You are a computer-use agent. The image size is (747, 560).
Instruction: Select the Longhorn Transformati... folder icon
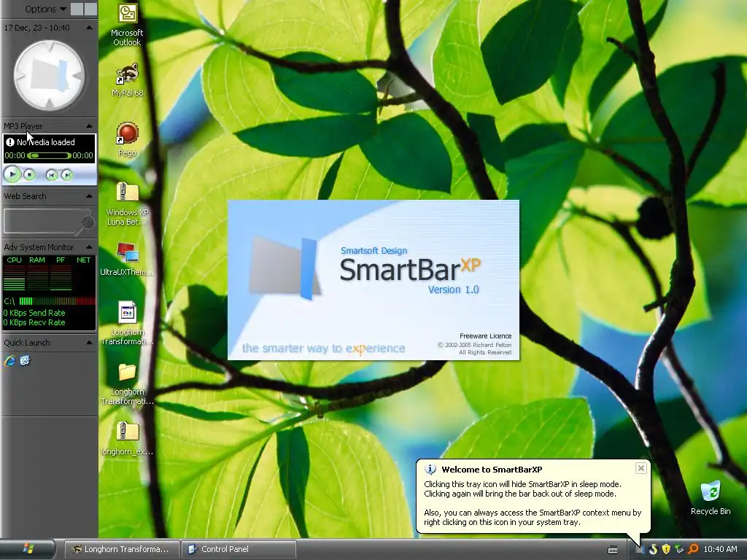coord(127,384)
